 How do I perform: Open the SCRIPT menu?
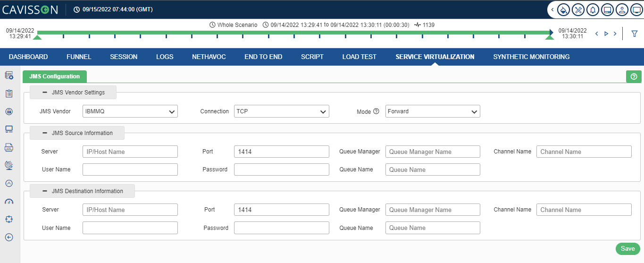312,57
